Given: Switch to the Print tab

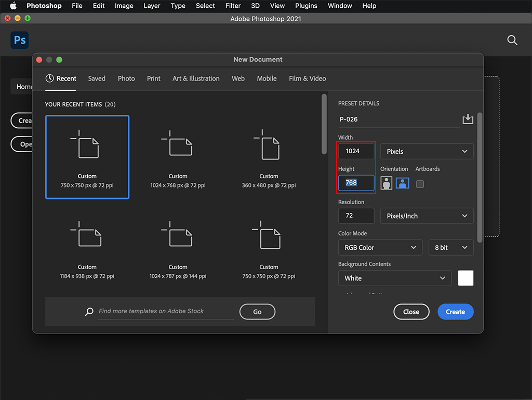Looking at the screenshot, I should point(154,78).
